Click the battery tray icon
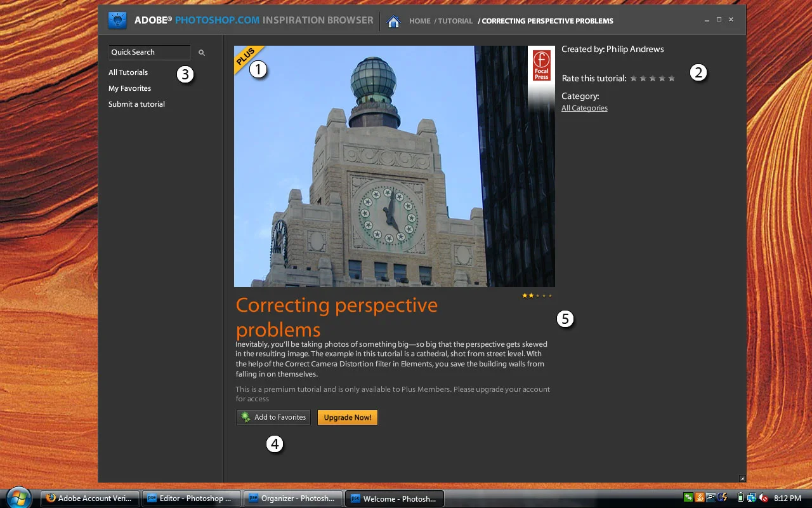 point(740,498)
